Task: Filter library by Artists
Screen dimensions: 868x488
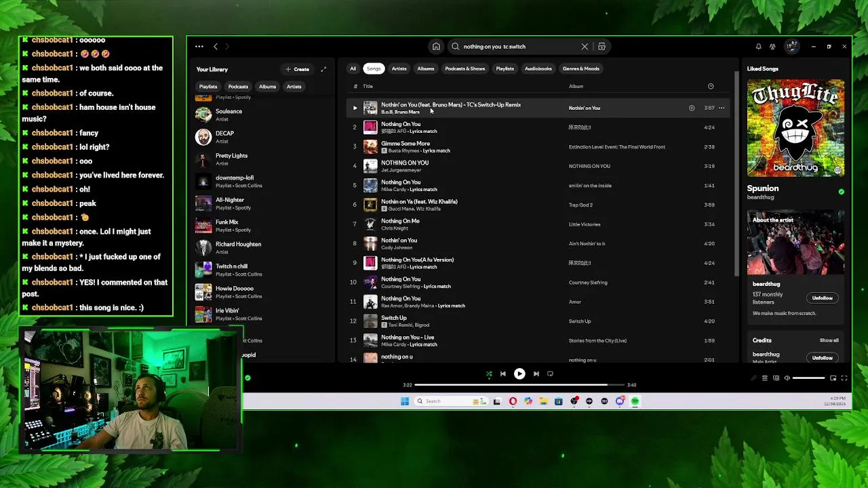Action: [x=294, y=87]
